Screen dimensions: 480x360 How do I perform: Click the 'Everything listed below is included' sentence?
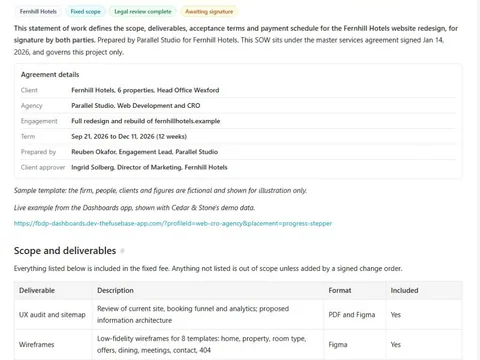point(208,269)
